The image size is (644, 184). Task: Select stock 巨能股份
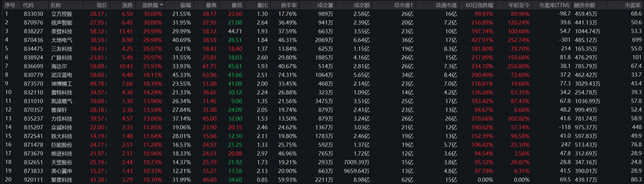pyautogui.click(x=61, y=145)
